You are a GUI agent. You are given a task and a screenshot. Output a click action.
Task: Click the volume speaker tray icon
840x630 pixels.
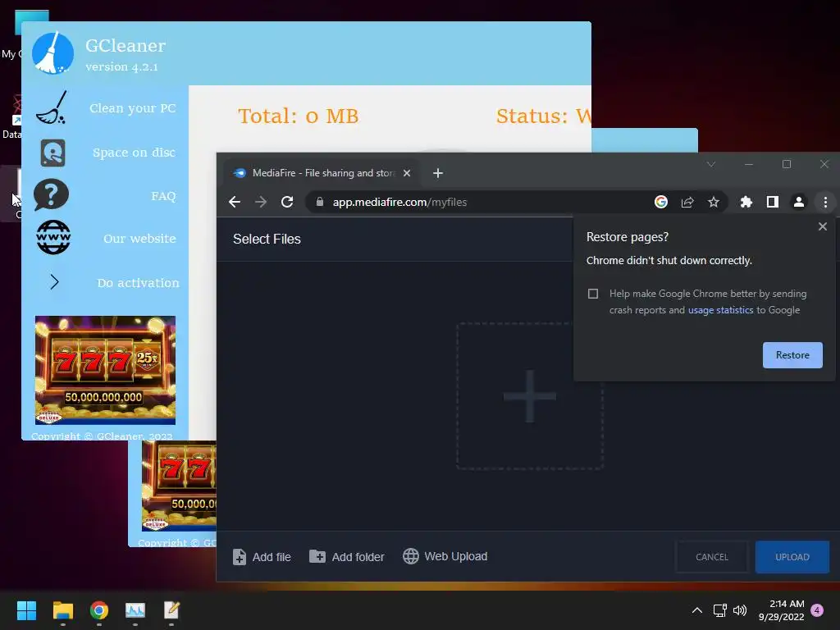coord(739,610)
